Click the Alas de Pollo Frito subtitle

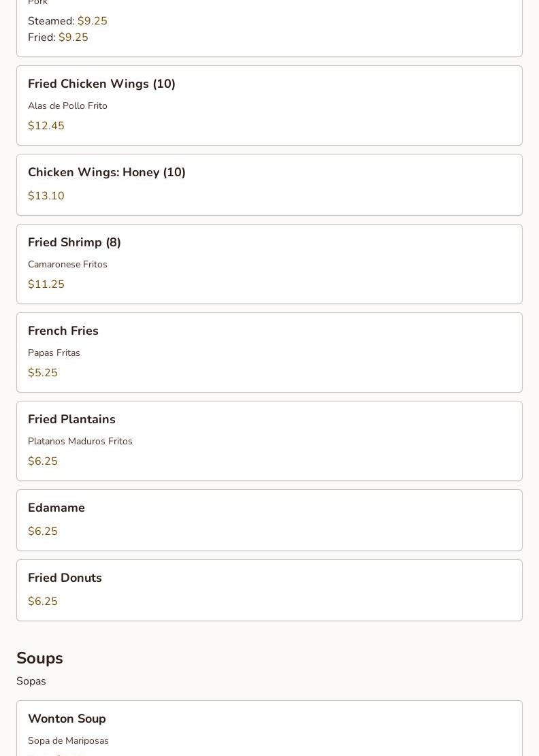[67, 106]
